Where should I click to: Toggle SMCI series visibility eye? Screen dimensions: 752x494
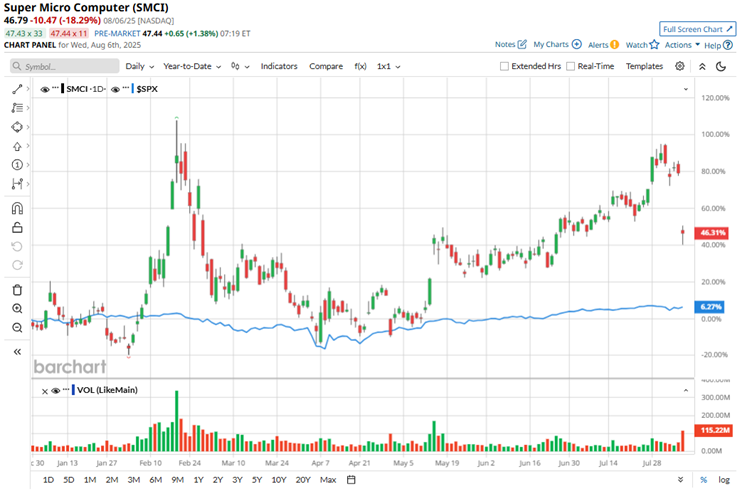[x=45, y=89]
